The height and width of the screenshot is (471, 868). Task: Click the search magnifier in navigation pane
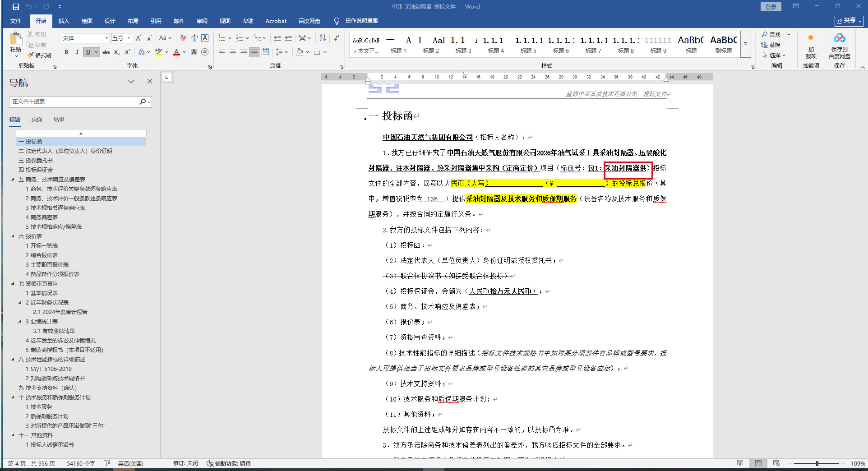(x=143, y=102)
